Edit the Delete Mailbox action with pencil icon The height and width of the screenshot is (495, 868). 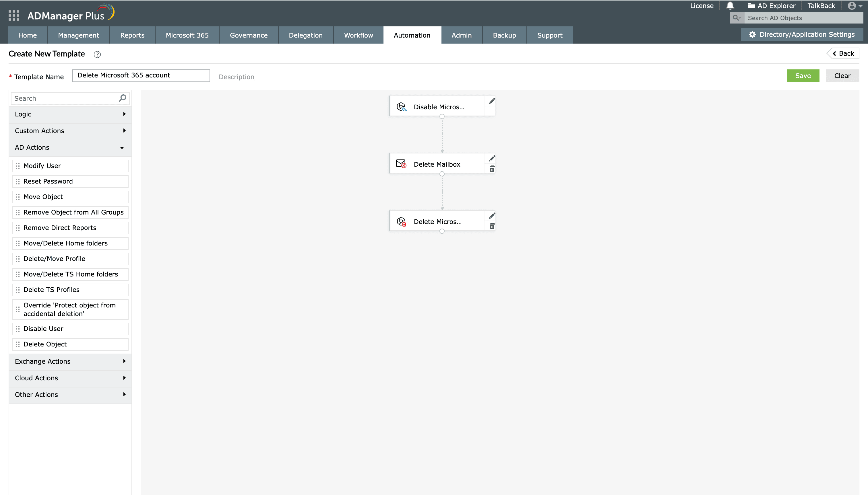(491, 158)
